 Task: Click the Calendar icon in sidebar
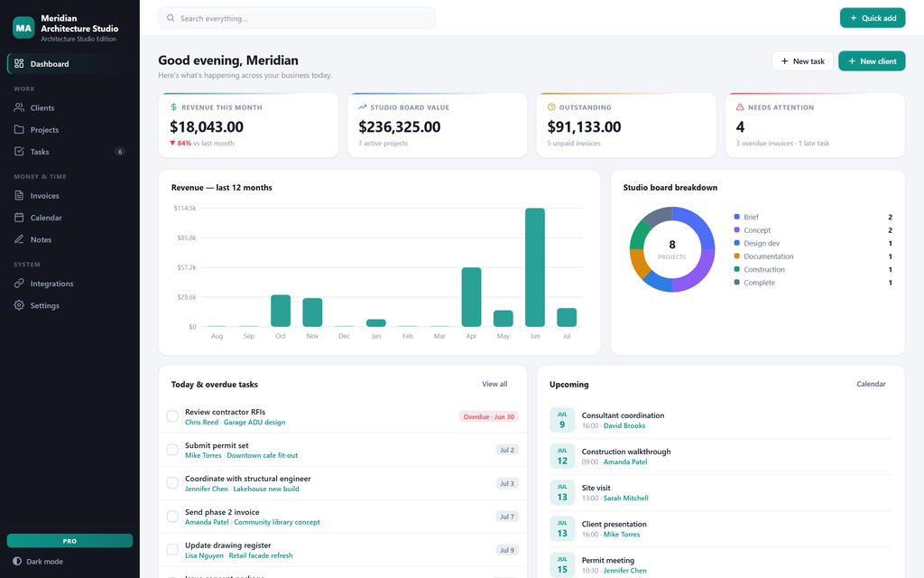pos(19,217)
